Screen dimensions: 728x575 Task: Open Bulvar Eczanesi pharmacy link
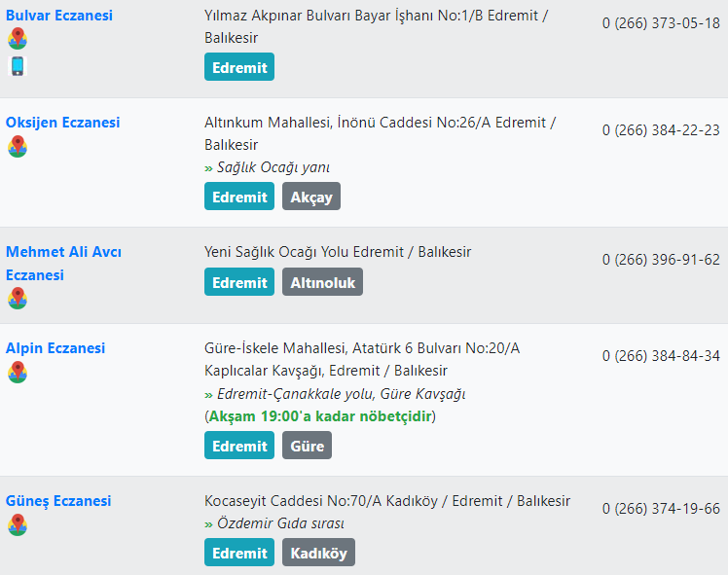click(59, 16)
